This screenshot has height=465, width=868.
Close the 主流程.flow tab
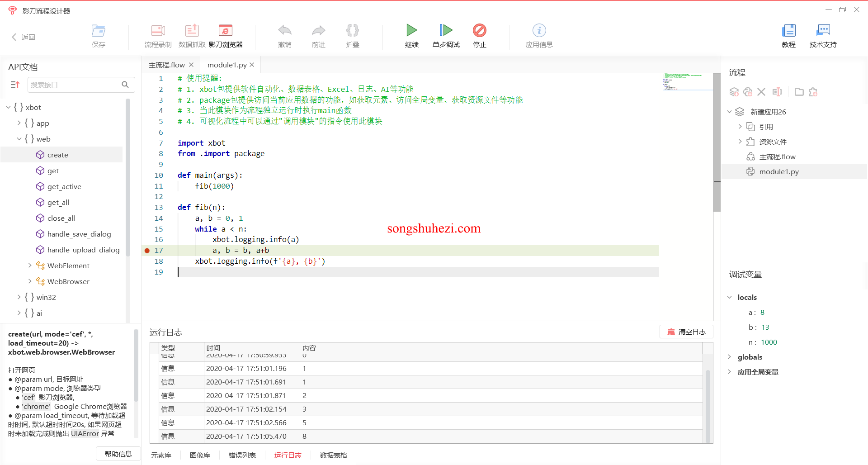191,65
